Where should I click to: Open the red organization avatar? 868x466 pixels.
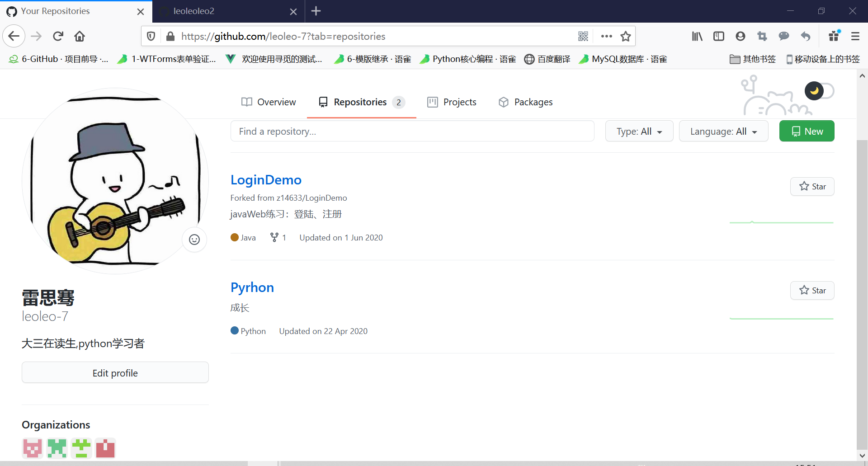click(x=105, y=448)
